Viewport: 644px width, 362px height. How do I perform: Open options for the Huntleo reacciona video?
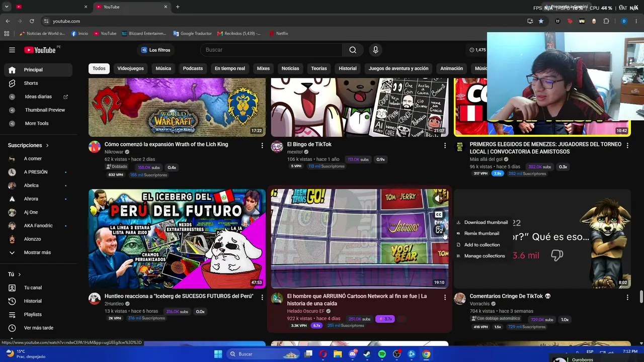tap(262, 297)
